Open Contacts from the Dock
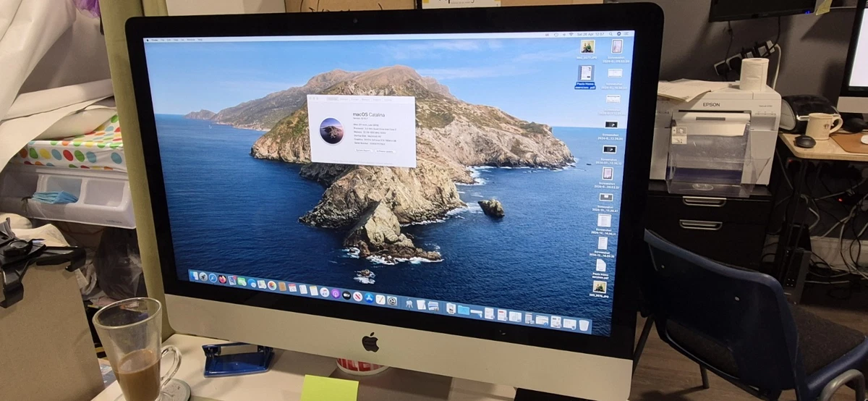Image resolution: width=868 pixels, height=401 pixels. (x=282, y=287)
